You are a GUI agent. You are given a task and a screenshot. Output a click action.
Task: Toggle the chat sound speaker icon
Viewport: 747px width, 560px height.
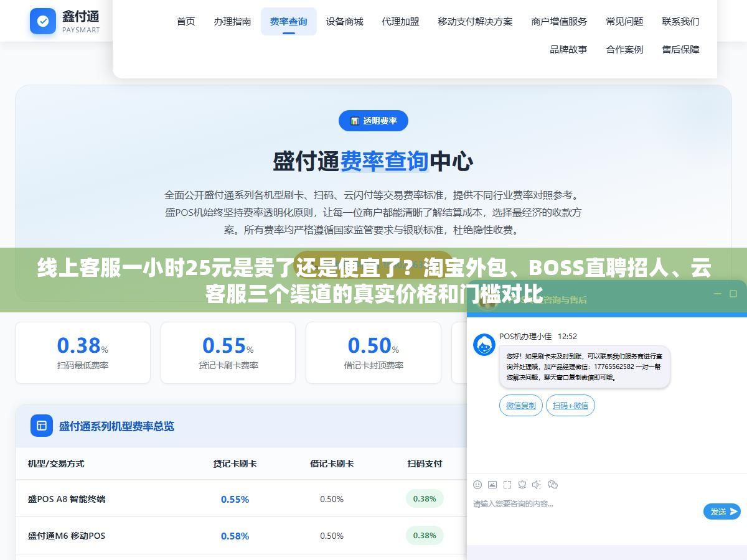(537, 484)
